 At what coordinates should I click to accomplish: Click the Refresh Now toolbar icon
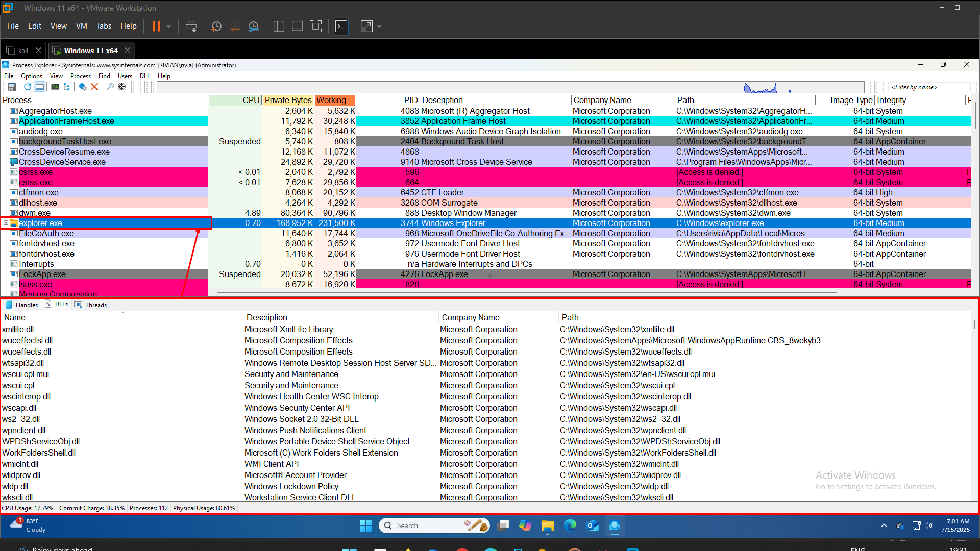click(28, 87)
